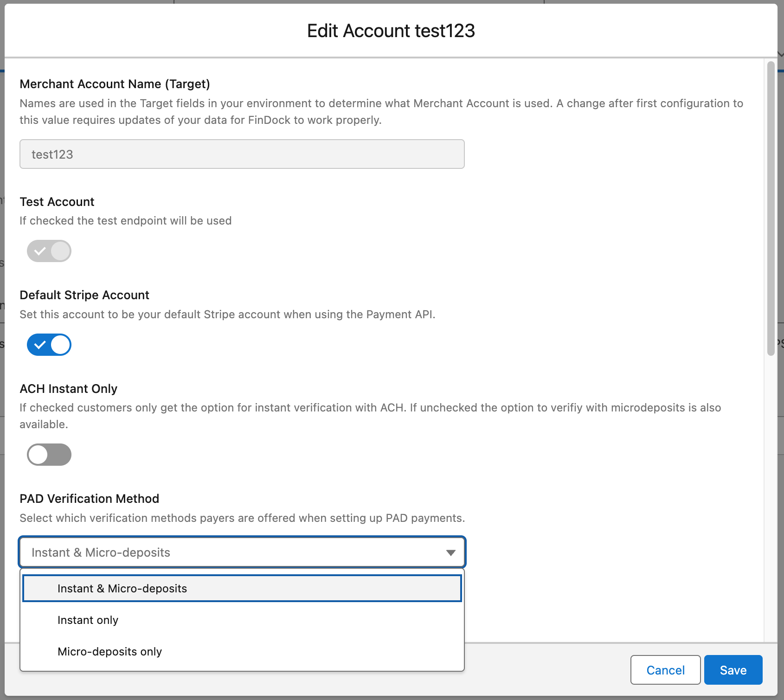This screenshot has height=700, width=784.
Task: Select the highlighted "Instant & Micro-deposits" option
Action: click(122, 588)
